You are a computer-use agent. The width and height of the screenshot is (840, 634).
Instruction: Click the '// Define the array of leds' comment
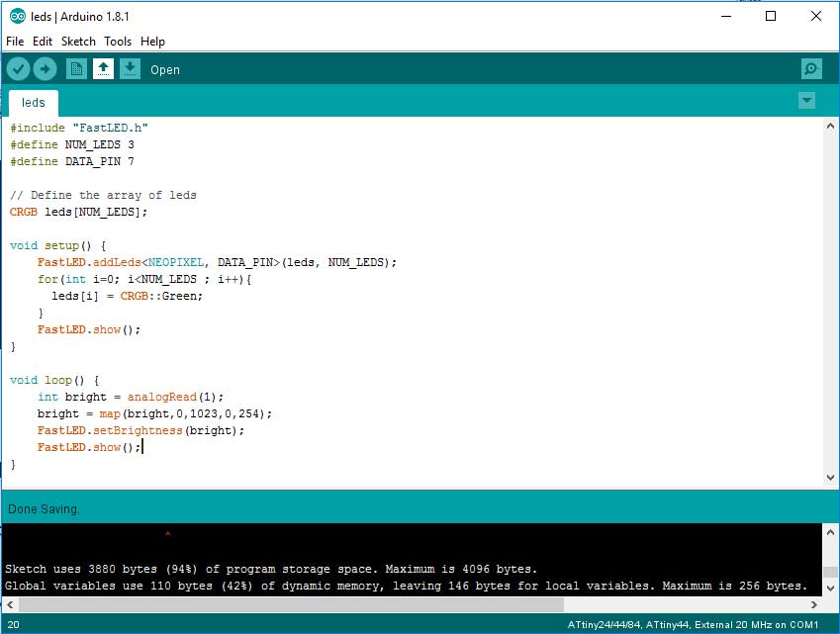pyautogui.click(x=104, y=195)
